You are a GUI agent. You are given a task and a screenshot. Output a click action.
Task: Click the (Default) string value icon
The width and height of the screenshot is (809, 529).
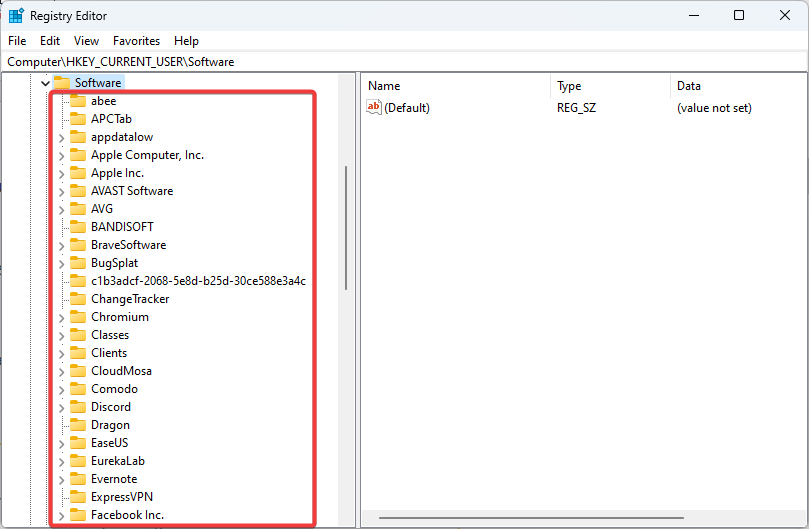coord(374,107)
